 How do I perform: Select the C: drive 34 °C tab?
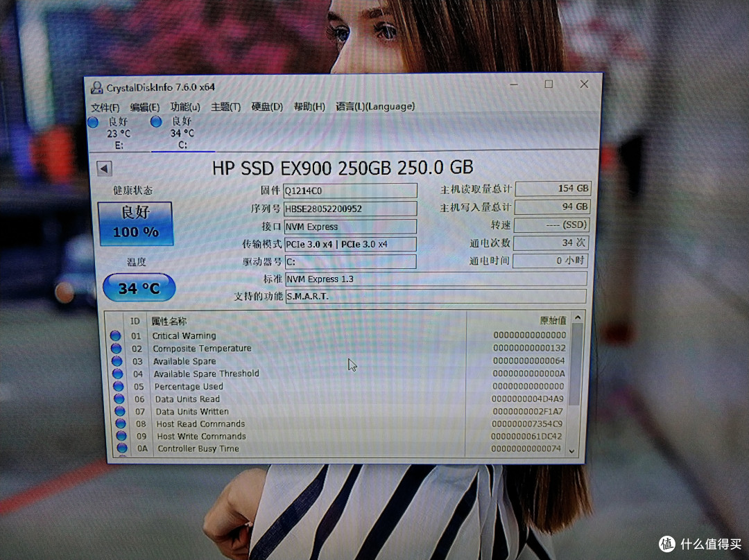pyautogui.click(x=182, y=132)
